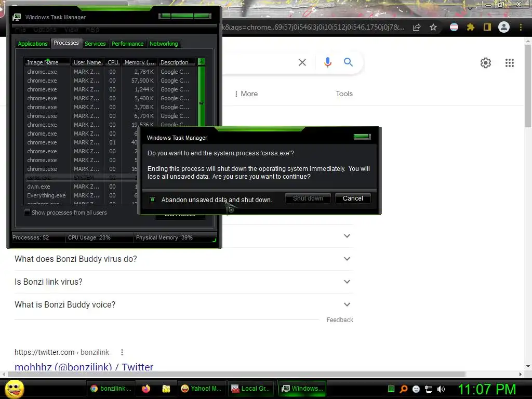This screenshot has width=532, height=399.
Task: Select the Processes tab
Action: tap(66, 43)
